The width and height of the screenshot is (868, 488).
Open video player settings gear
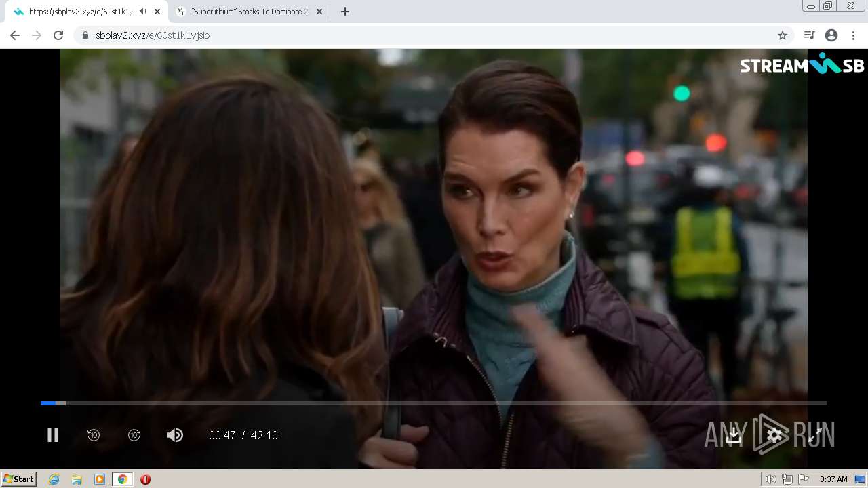[774, 435]
